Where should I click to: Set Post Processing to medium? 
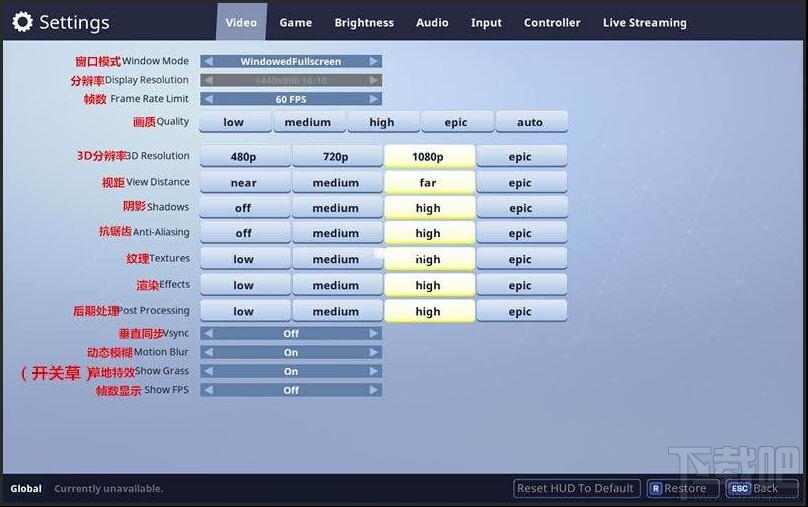[x=338, y=311]
